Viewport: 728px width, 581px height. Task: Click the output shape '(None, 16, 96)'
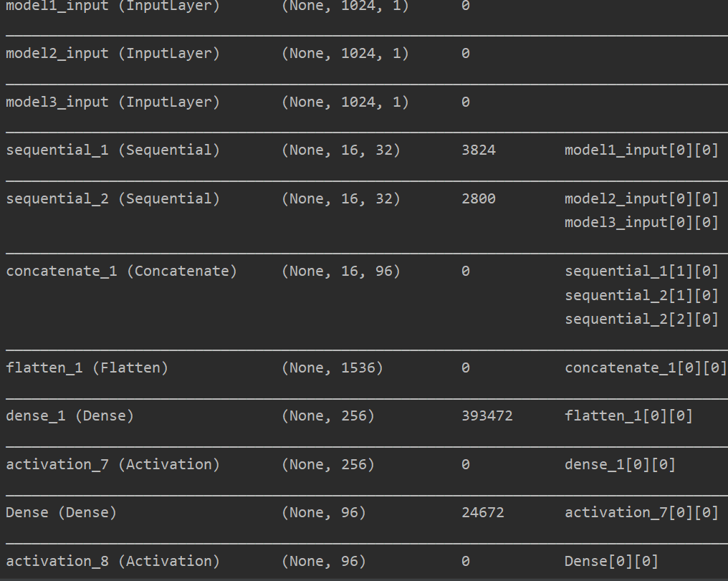coord(341,271)
